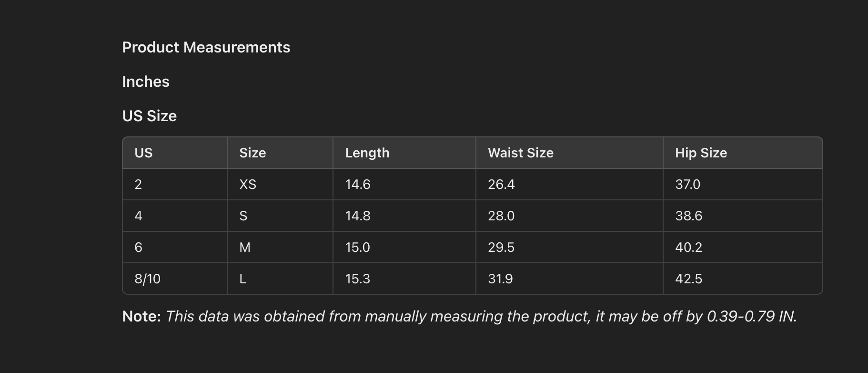Click the Product Measurements heading
Screen dimensions: 868x373
pyautogui.click(x=206, y=47)
